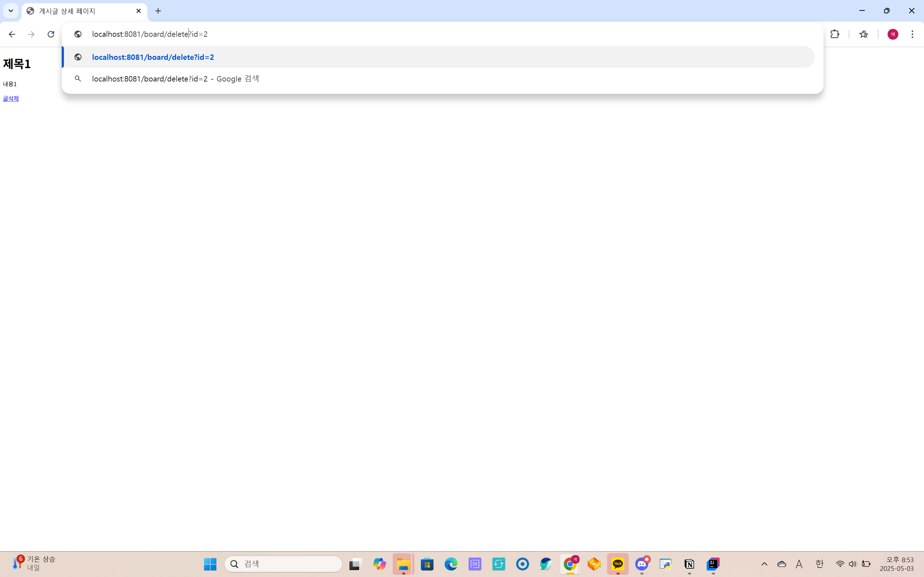Click the taskbar 검색 search box

click(283, 564)
